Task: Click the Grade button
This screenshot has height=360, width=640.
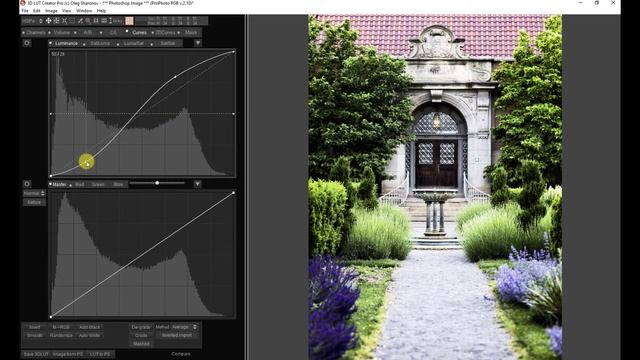Action: pyautogui.click(x=141, y=336)
